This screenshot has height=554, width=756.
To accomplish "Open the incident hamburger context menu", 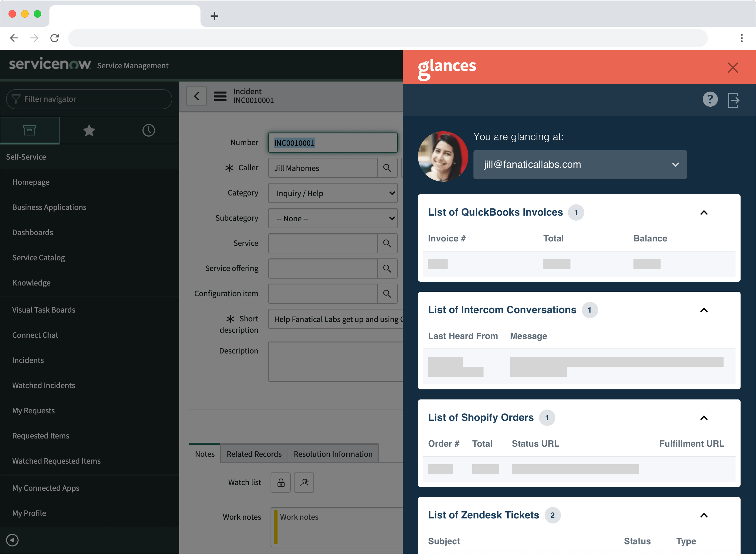I will [x=220, y=96].
